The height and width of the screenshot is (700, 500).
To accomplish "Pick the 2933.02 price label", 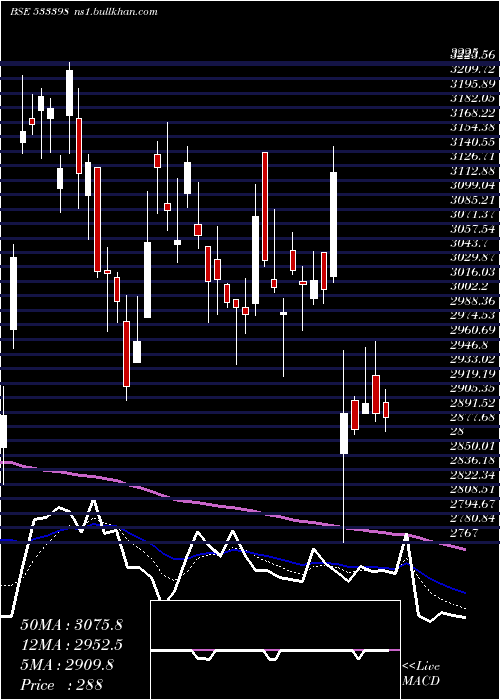I will pyautogui.click(x=472, y=359).
